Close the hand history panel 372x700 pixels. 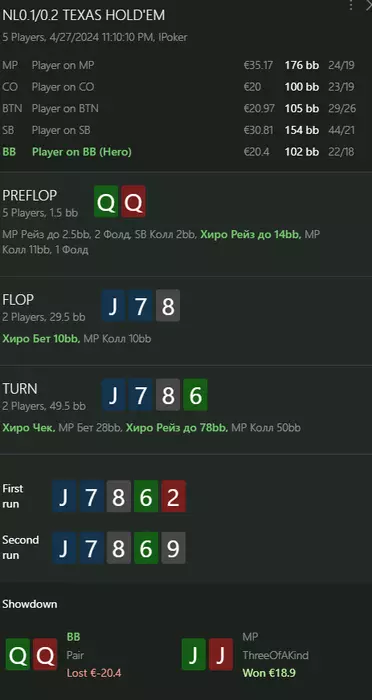click(x=368, y=4)
